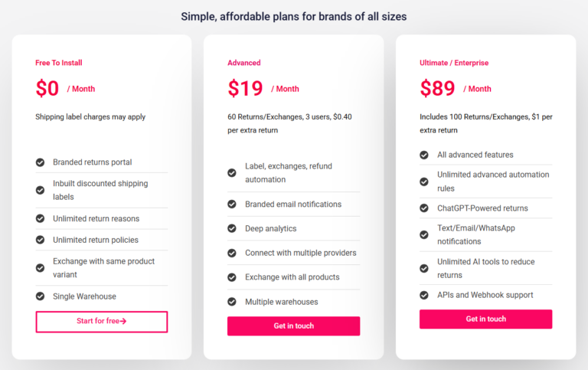This screenshot has height=370, width=588.
Task: Select the Ultimate / Enterprise plan title
Action: (454, 63)
